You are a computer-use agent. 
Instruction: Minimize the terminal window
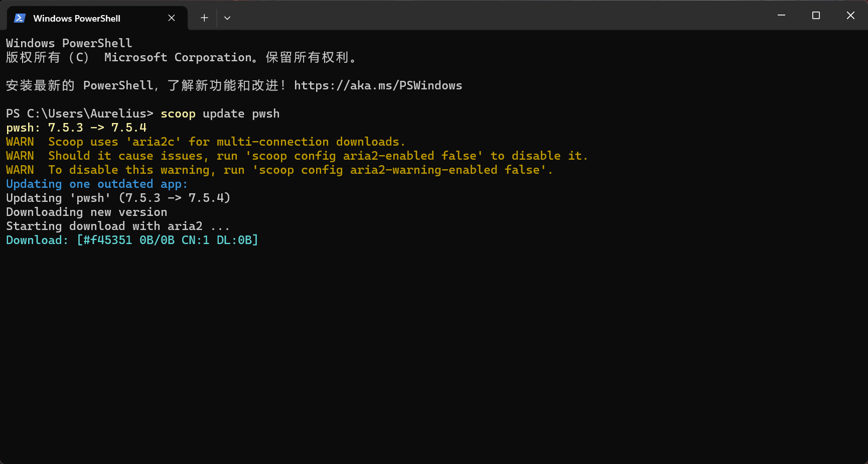coord(781,16)
